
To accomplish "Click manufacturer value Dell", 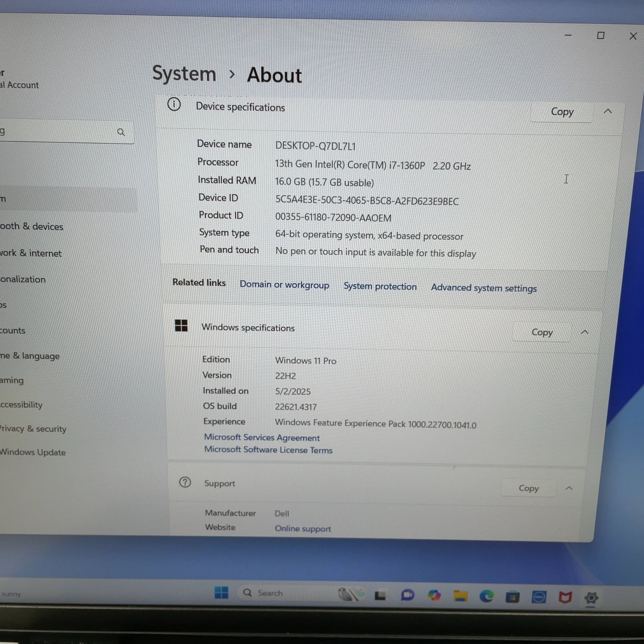I will click(282, 513).
